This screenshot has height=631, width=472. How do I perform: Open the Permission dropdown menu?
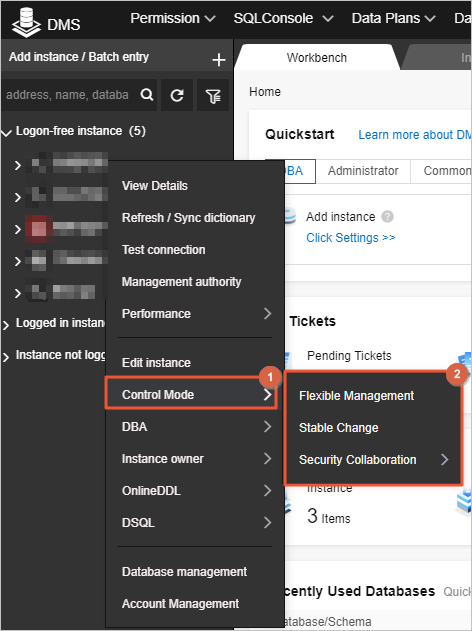pos(173,19)
